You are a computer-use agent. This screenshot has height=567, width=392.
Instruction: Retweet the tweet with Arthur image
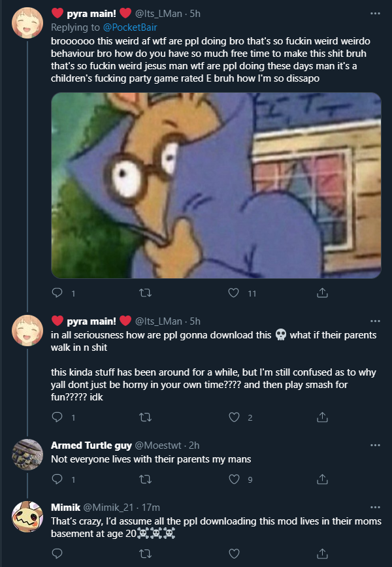pyautogui.click(x=145, y=293)
